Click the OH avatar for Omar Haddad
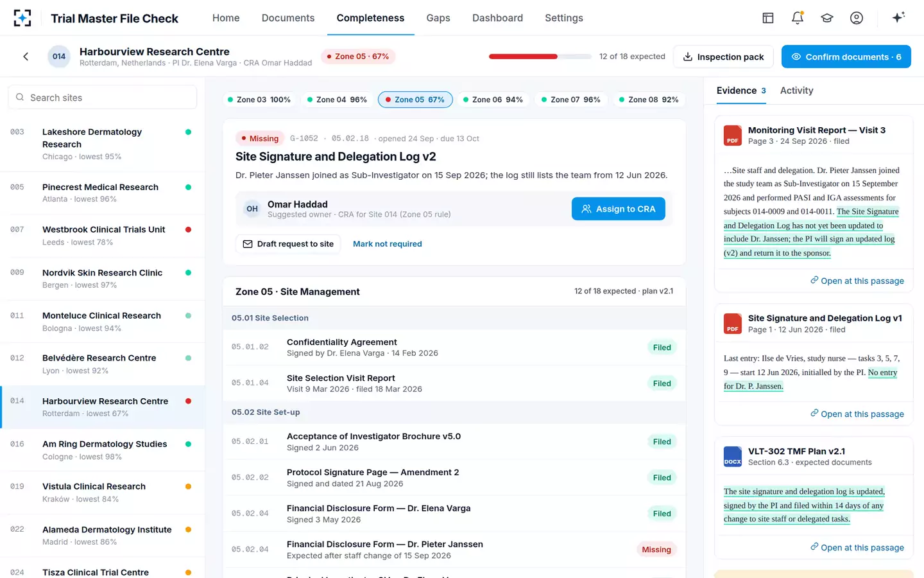924x578 pixels. coord(252,209)
